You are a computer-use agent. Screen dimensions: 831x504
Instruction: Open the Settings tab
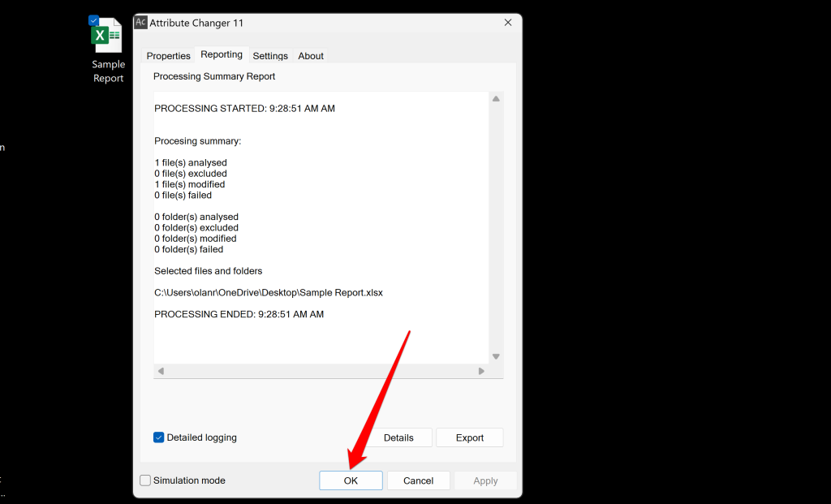tap(270, 56)
